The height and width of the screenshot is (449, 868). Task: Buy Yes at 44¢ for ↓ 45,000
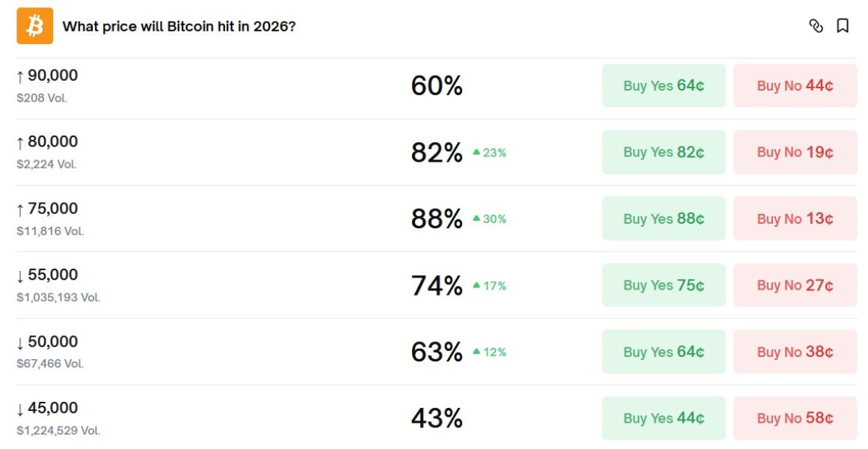point(663,418)
